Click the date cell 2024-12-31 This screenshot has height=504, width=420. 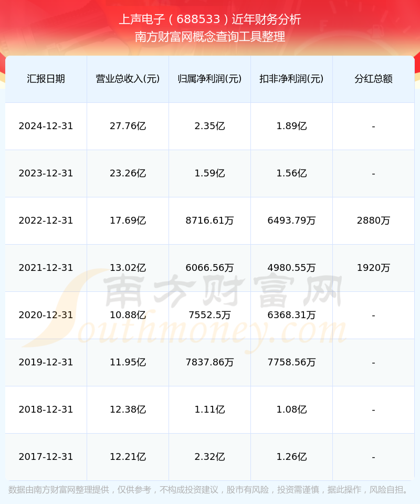tap(46, 126)
